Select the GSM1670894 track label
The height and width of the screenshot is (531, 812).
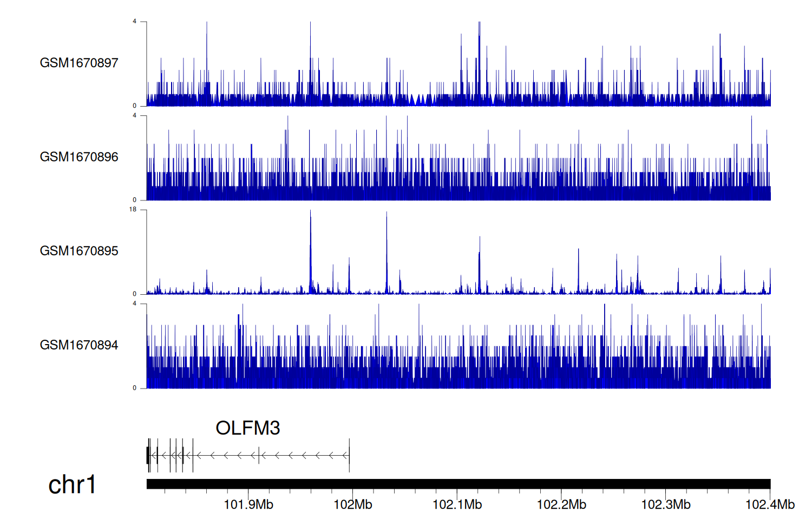click(79, 345)
